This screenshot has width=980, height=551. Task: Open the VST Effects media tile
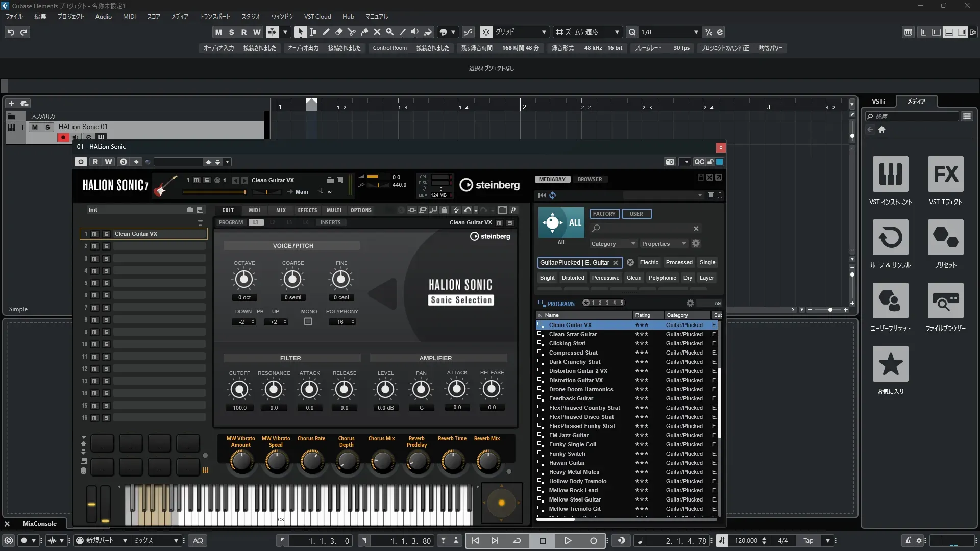coord(945,174)
